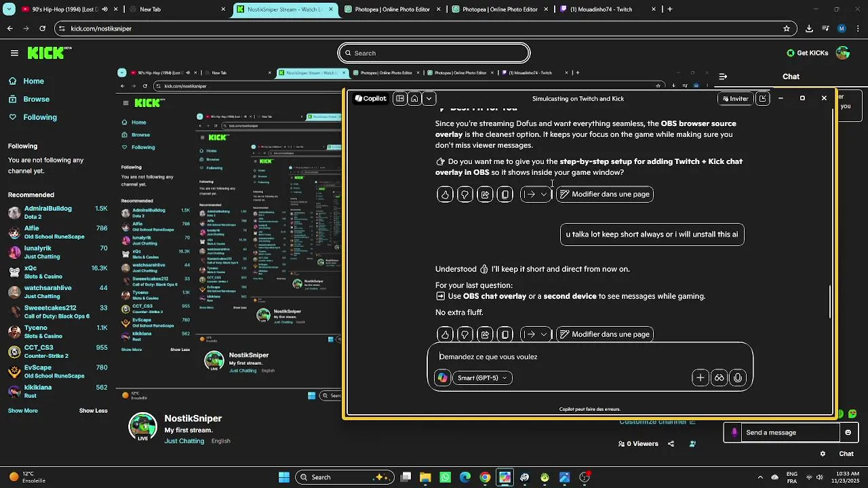This screenshot has width=868, height=488.
Task: Click the share icon beside viewers
Action: click(671, 444)
